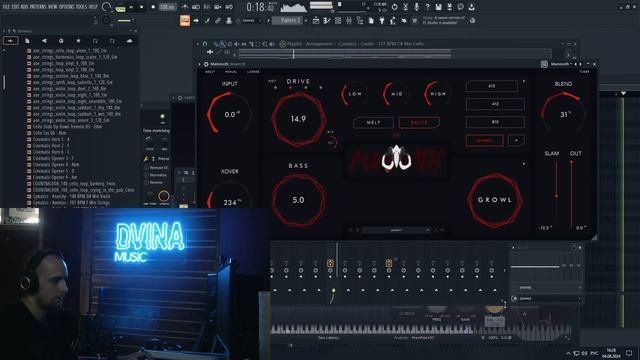Click the tempo display field

point(167,7)
